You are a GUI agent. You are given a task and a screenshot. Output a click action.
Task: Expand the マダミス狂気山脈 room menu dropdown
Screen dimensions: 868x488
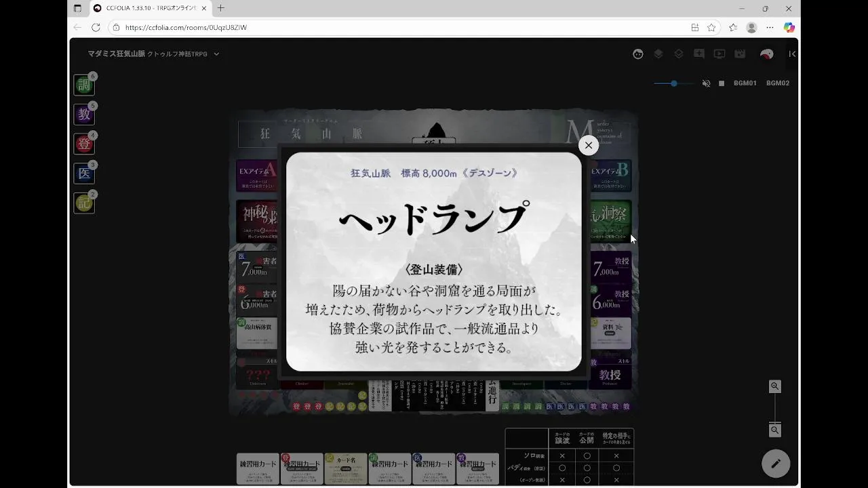coord(216,54)
